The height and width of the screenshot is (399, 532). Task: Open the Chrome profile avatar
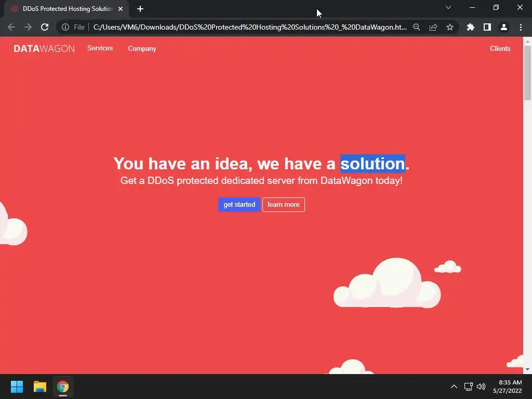(504, 27)
